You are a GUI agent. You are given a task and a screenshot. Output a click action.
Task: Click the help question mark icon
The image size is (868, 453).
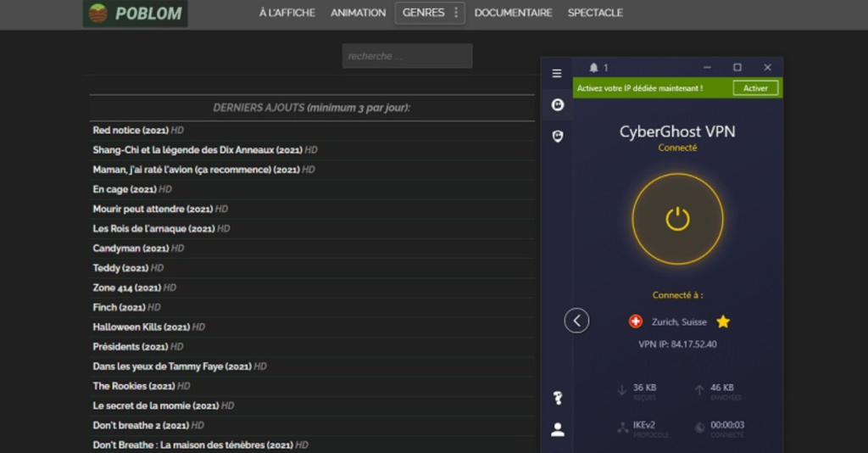(557, 398)
